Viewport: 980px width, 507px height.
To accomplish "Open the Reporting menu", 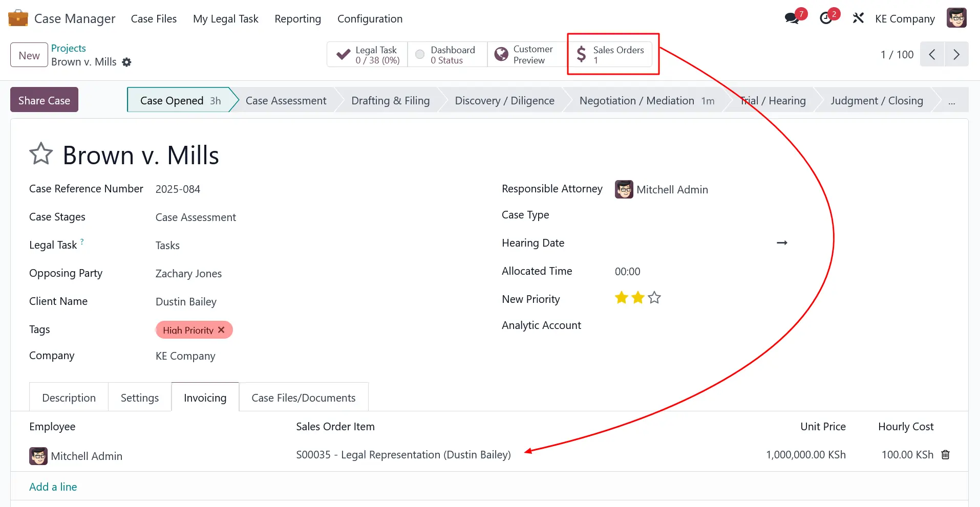I will 297,19.
